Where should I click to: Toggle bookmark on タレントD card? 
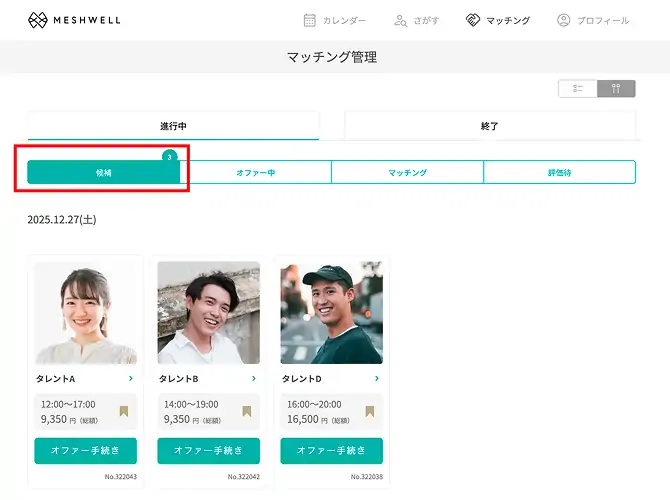[x=370, y=411]
